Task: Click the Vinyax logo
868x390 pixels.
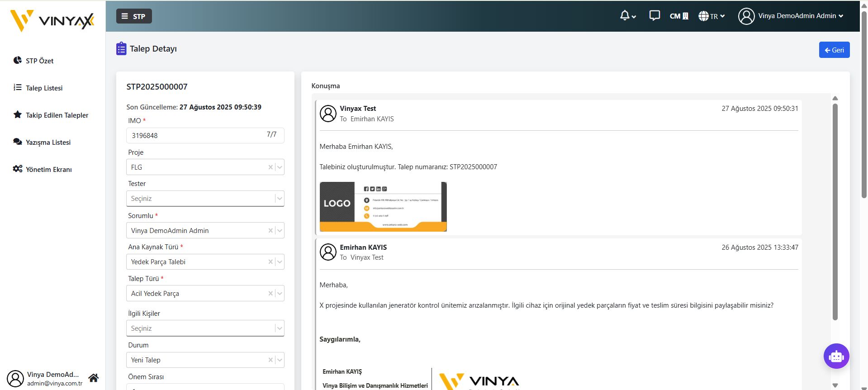Action: [x=52, y=20]
